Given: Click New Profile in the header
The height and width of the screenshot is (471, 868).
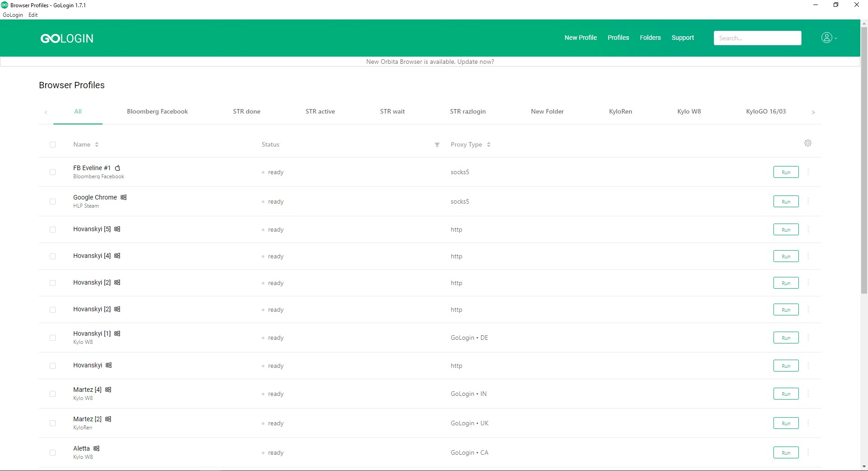Looking at the screenshot, I should tap(580, 38).
